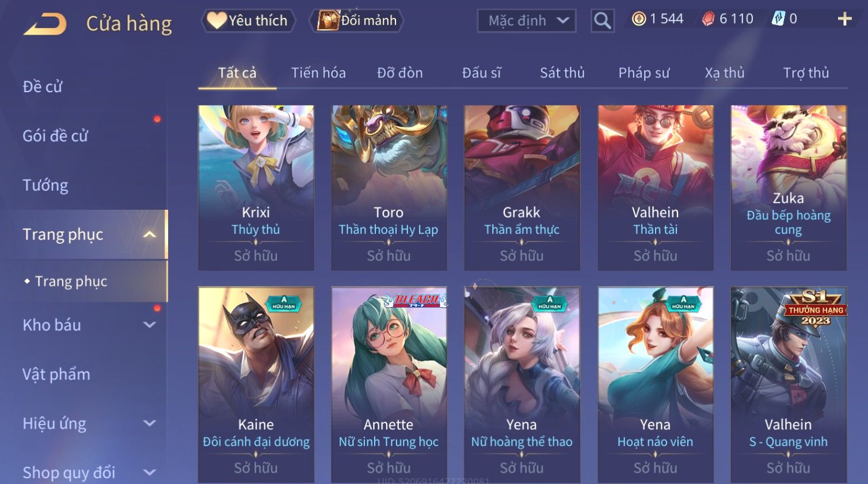868x484 pixels.
Task: Open the Mặc định sort dropdown
Action: [x=527, y=21]
